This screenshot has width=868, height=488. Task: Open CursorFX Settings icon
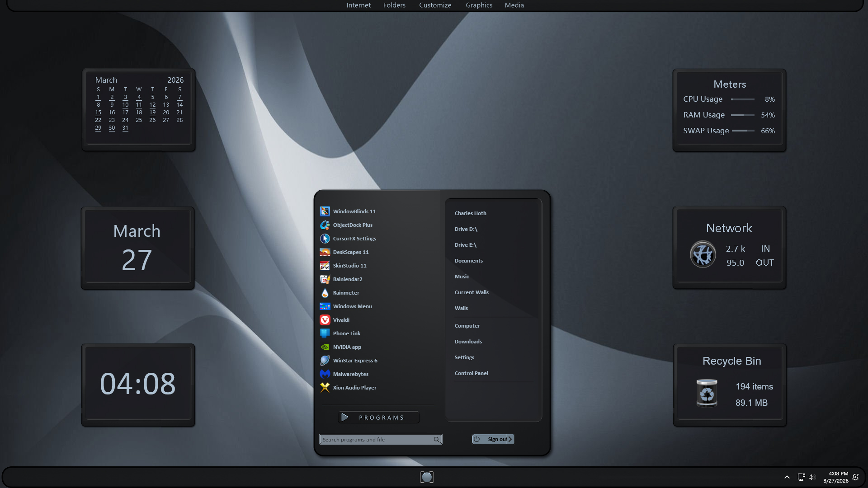click(325, 239)
